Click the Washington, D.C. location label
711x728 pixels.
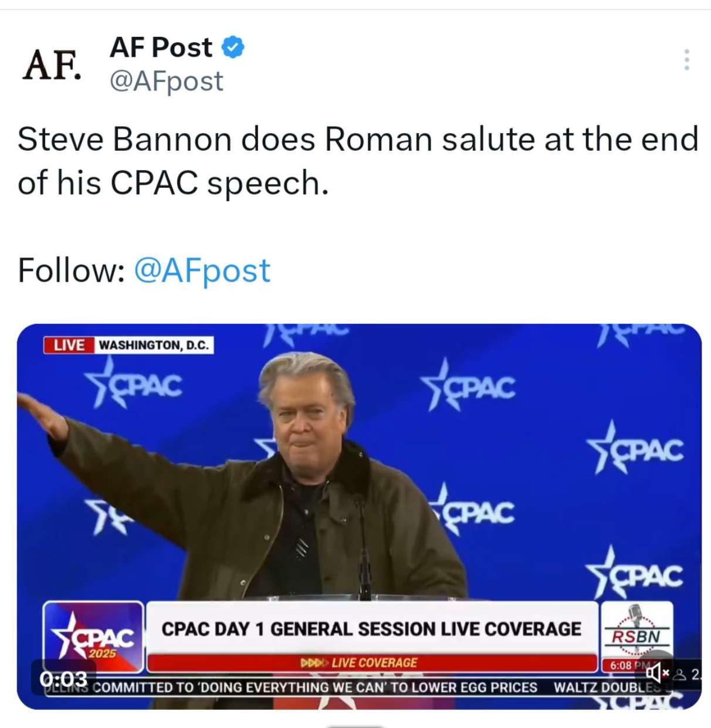click(154, 345)
